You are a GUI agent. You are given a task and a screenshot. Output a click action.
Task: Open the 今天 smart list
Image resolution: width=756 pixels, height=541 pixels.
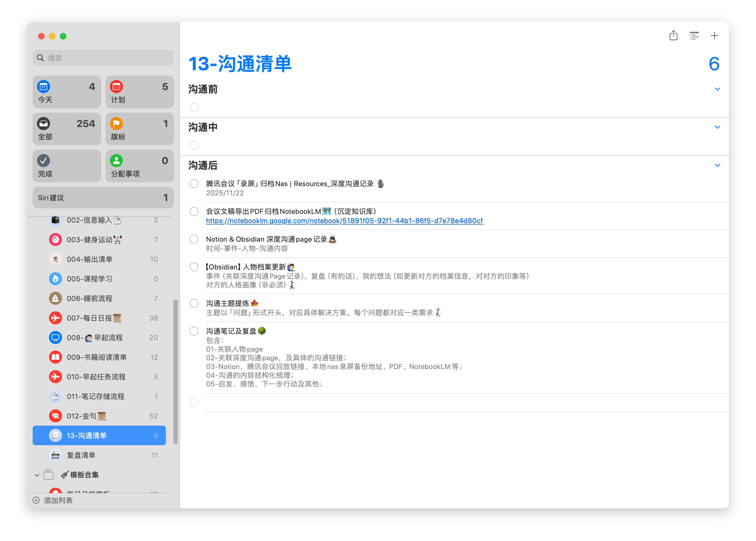67,92
